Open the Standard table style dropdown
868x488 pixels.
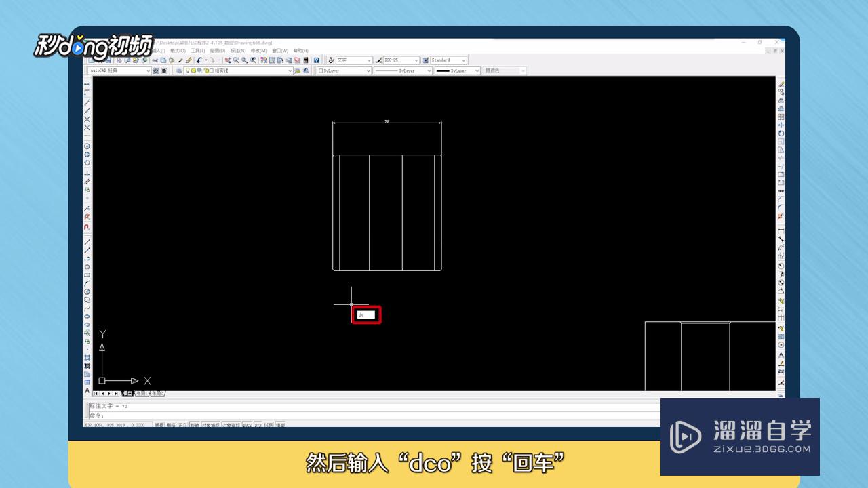[449, 60]
